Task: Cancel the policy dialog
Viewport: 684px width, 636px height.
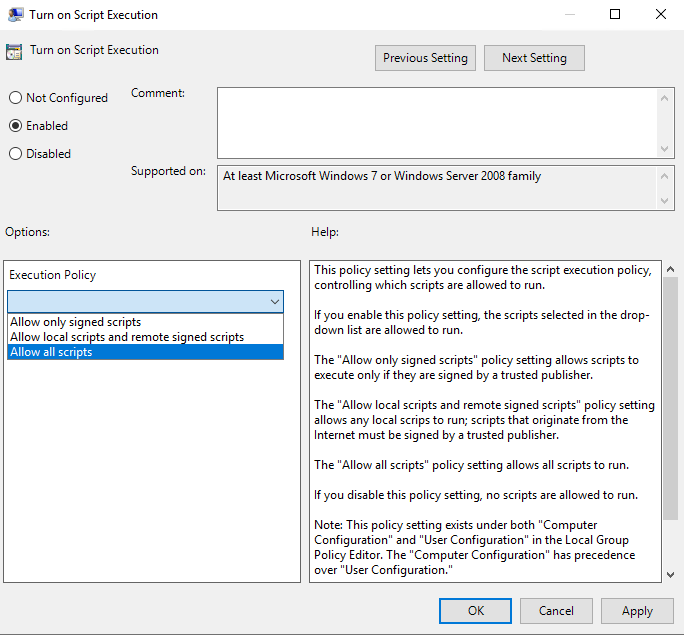Action: point(556,611)
